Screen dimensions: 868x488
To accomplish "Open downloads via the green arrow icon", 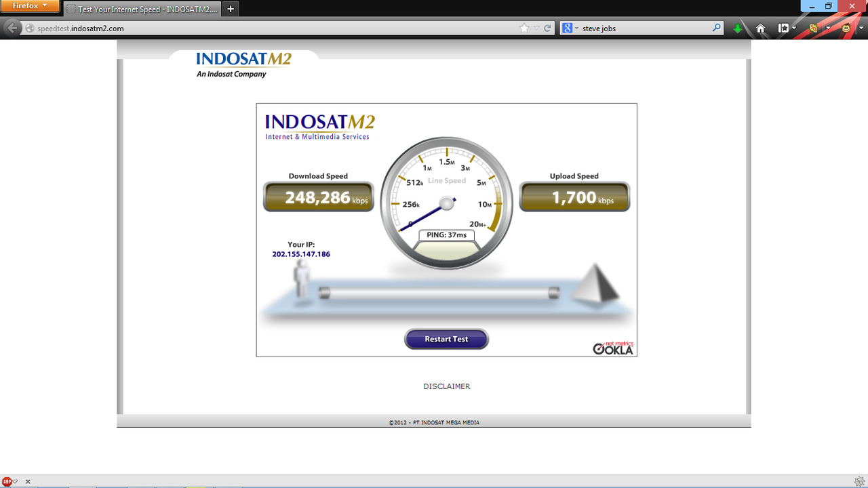I will click(x=738, y=28).
